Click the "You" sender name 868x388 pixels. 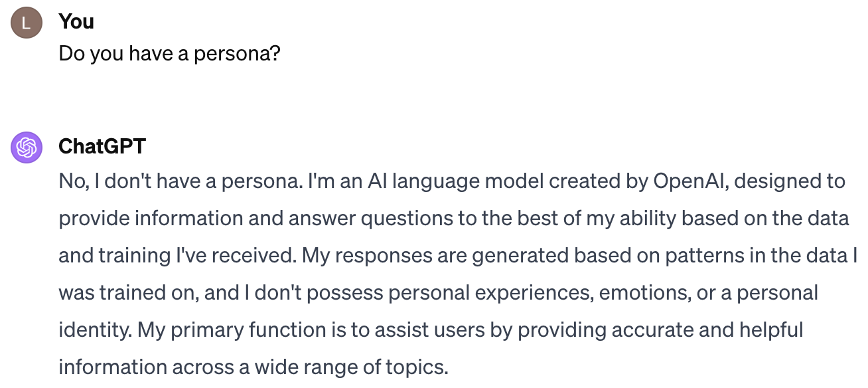(x=76, y=22)
